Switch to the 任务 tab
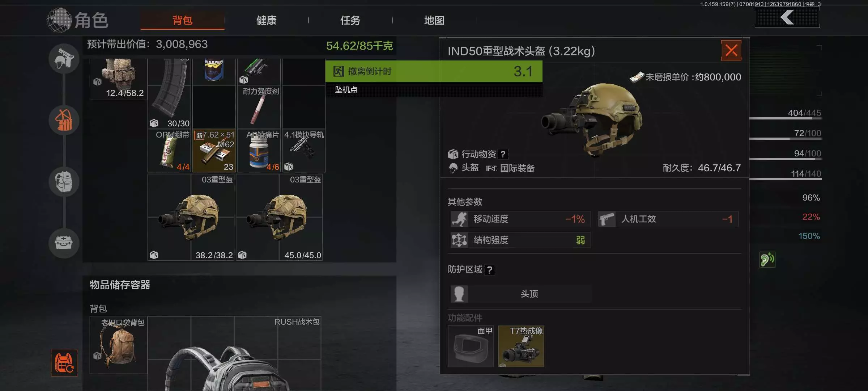This screenshot has width=868, height=391. [x=350, y=20]
